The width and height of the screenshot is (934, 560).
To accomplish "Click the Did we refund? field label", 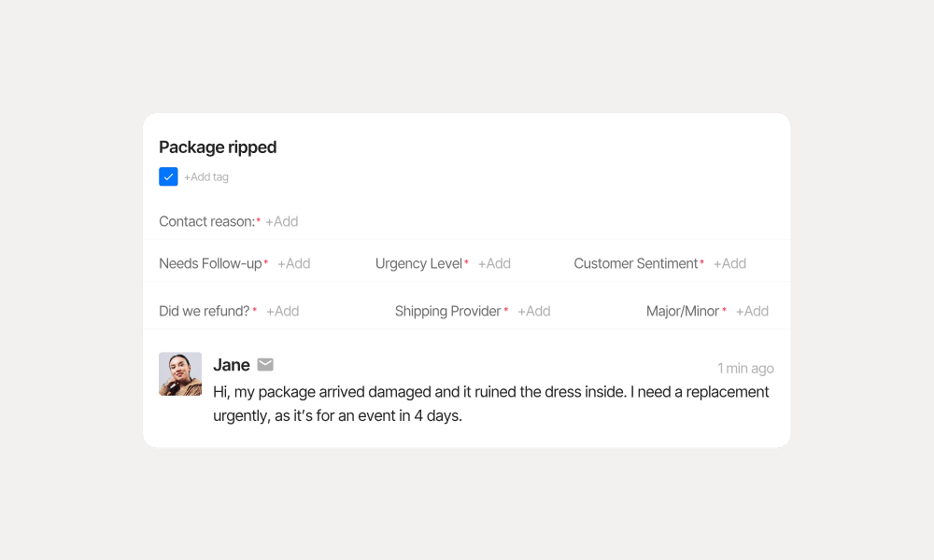I will tap(204, 312).
